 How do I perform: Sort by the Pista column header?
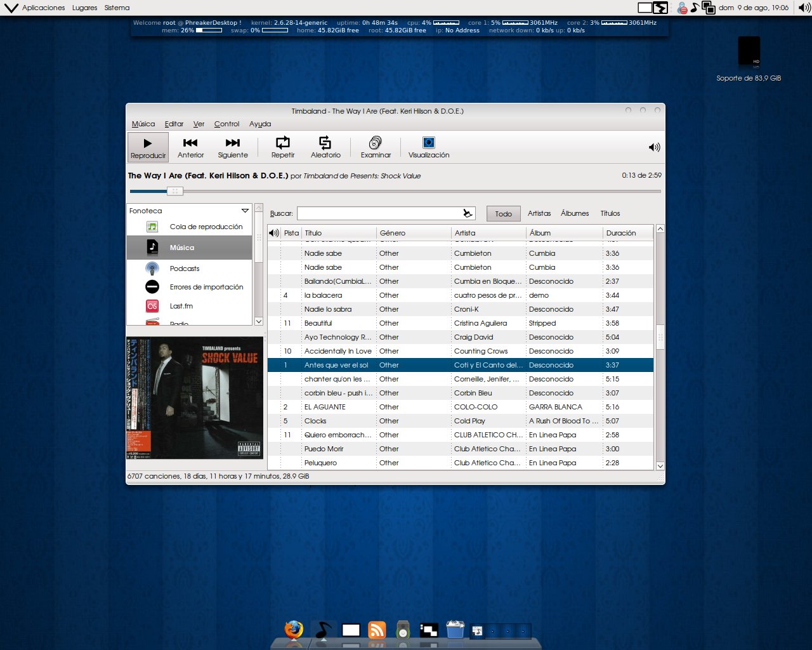(291, 233)
